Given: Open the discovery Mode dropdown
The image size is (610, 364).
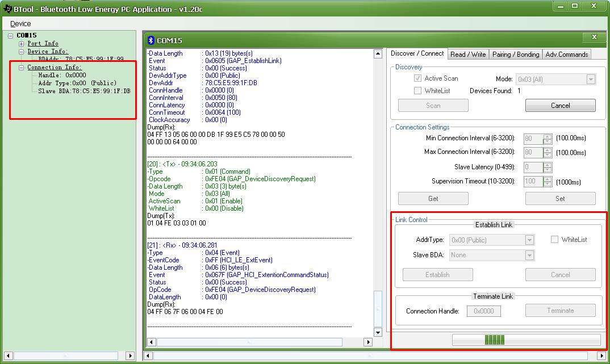Looking at the screenshot, I should (591, 80).
